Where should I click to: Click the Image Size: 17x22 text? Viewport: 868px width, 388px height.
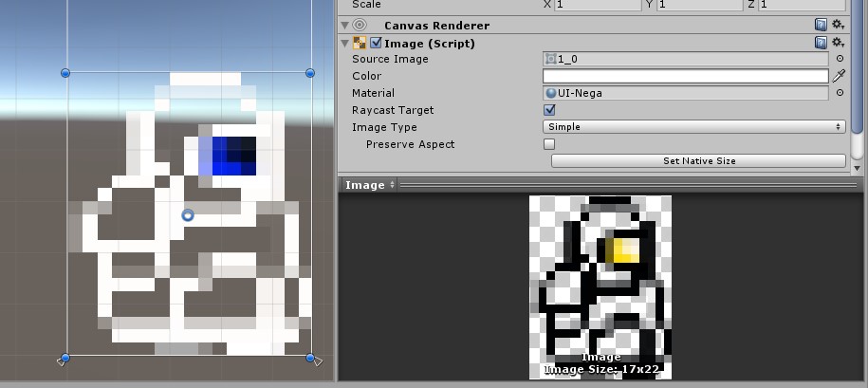pos(601,369)
